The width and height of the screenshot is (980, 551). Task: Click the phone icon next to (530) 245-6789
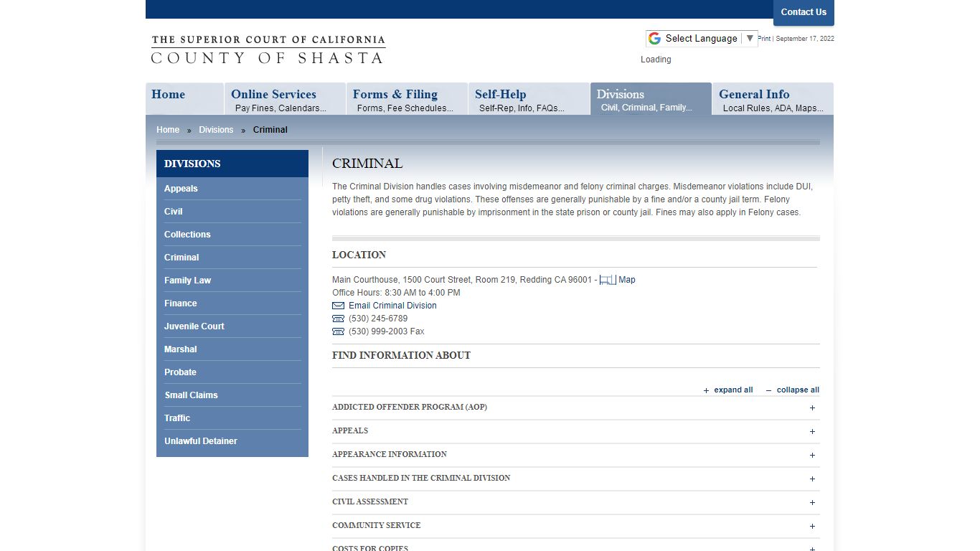(x=338, y=319)
